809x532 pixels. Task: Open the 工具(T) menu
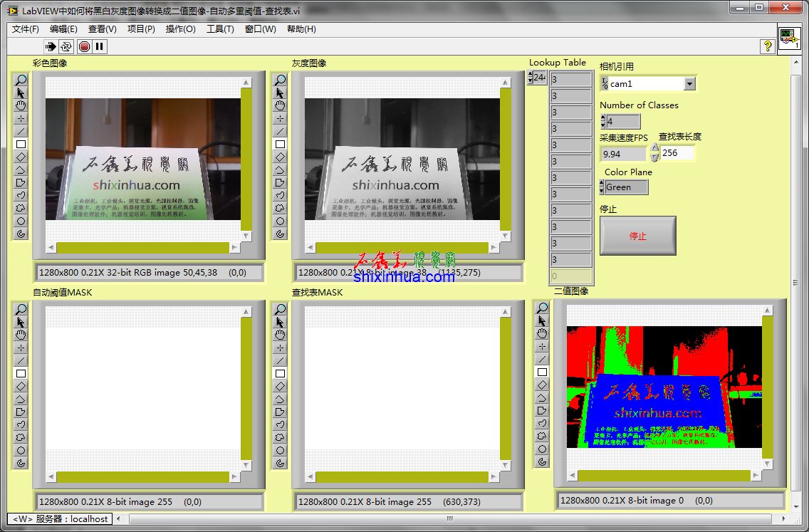pos(220,29)
